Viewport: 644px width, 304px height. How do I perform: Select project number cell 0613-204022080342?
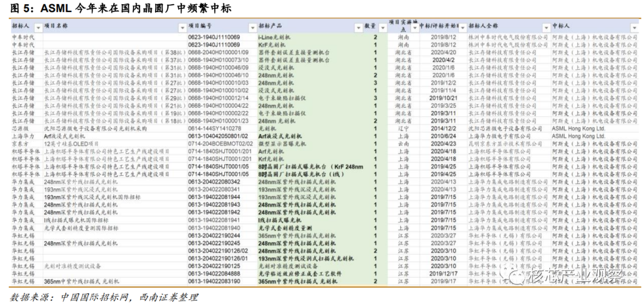pos(214,182)
